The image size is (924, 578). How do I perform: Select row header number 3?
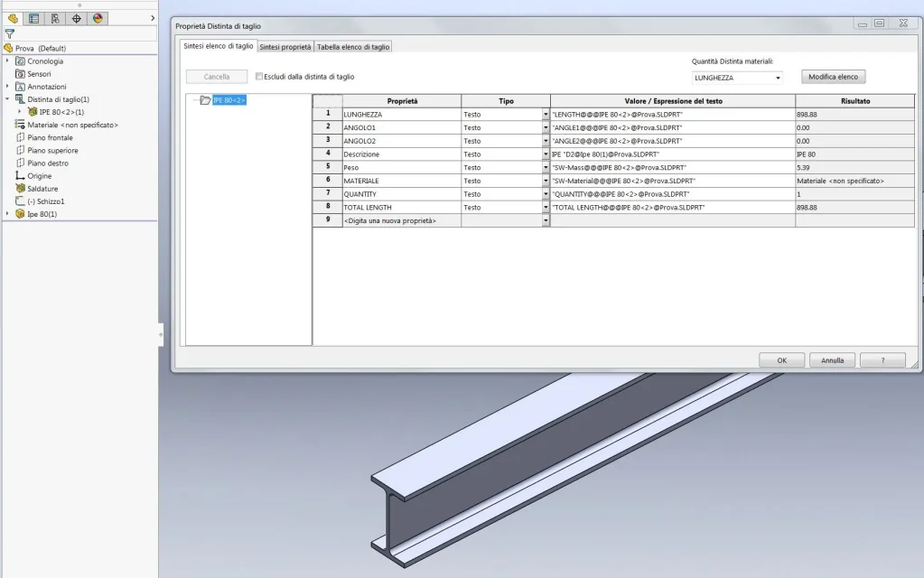tap(328, 140)
